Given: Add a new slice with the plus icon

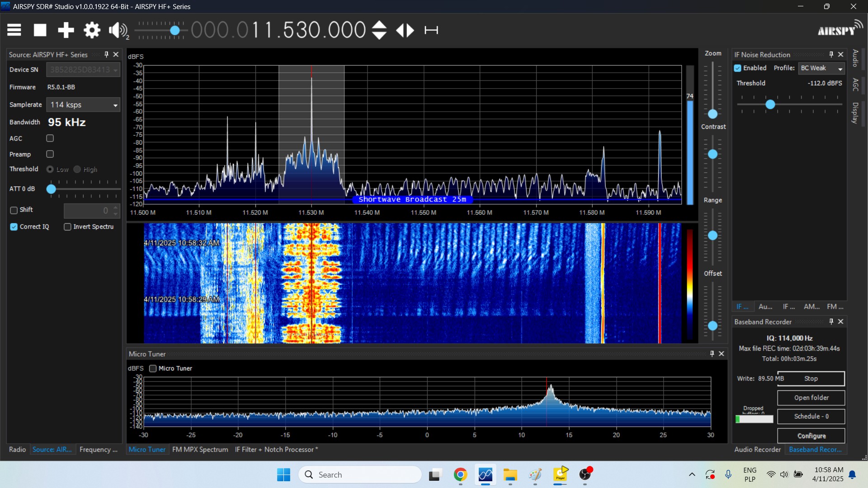Looking at the screenshot, I should click(x=66, y=30).
